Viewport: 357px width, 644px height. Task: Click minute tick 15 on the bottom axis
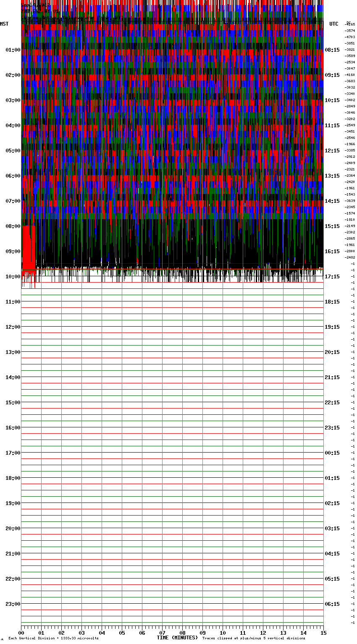click(x=323, y=633)
